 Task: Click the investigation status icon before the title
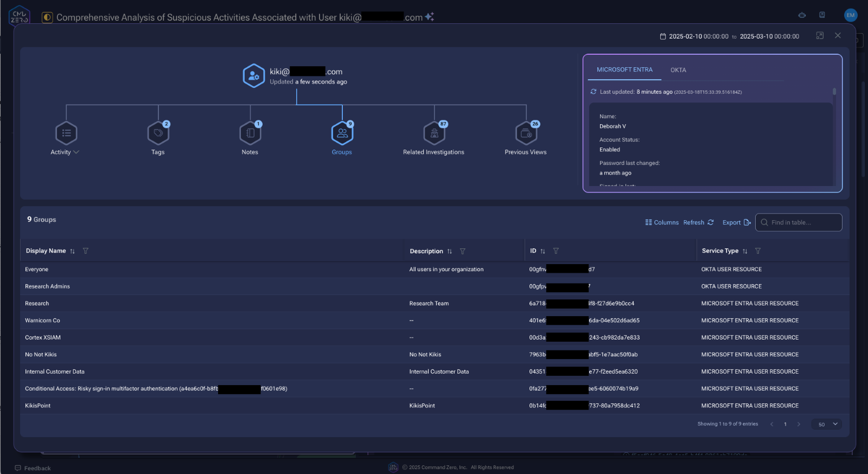pyautogui.click(x=47, y=17)
